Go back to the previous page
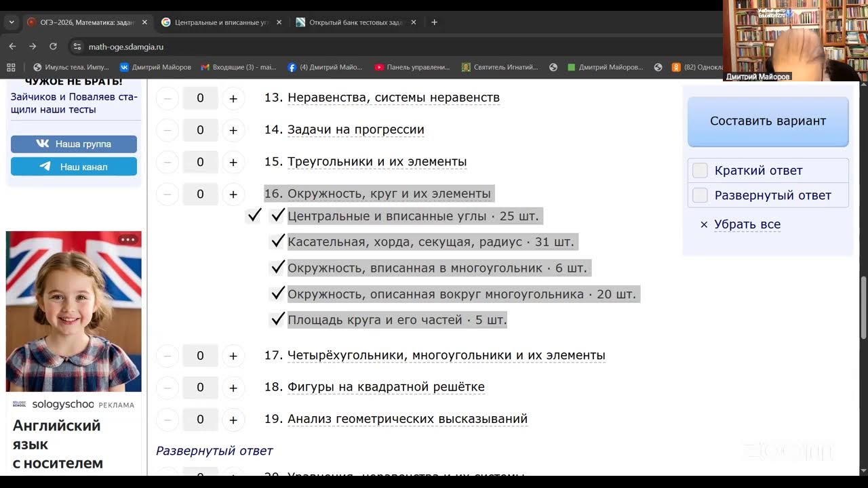The height and width of the screenshot is (488, 868). (x=12, y=47)
